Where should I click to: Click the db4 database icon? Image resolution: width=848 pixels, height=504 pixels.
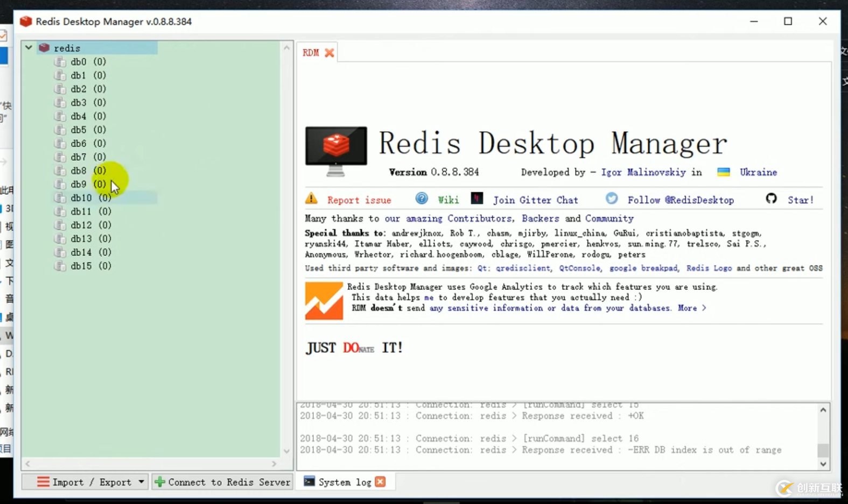(60, 116)
